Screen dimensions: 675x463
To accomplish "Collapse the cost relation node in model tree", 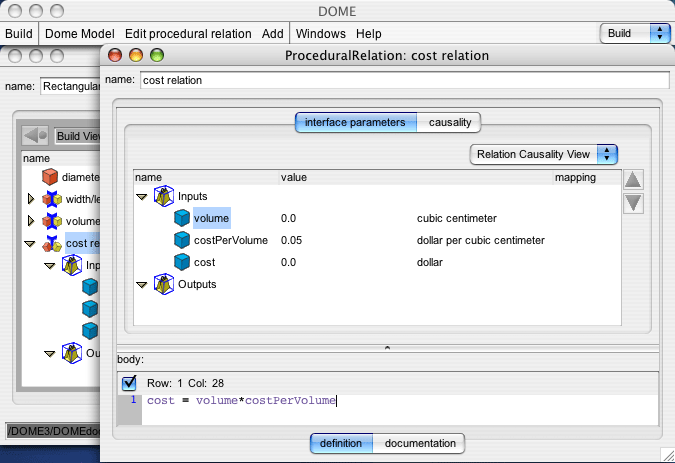I will (x=30, y=244).
